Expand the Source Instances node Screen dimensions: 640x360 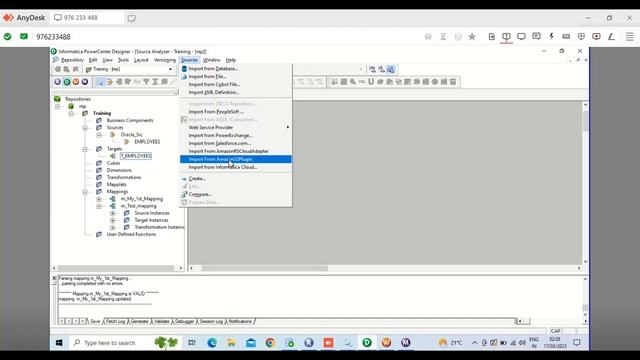coord(113,213)
